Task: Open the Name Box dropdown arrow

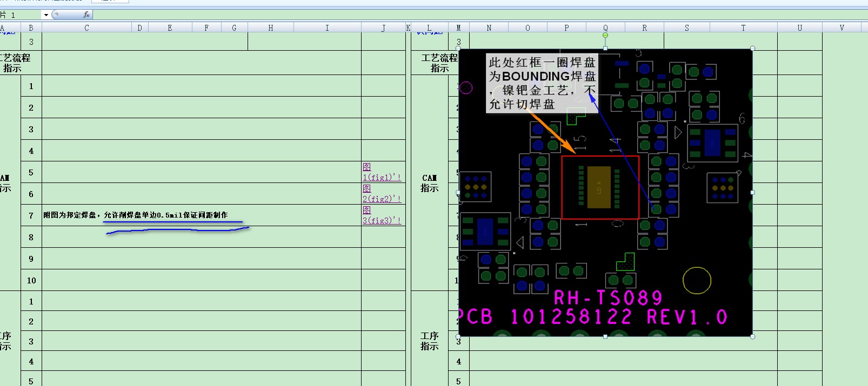Action: click(46, 15)
